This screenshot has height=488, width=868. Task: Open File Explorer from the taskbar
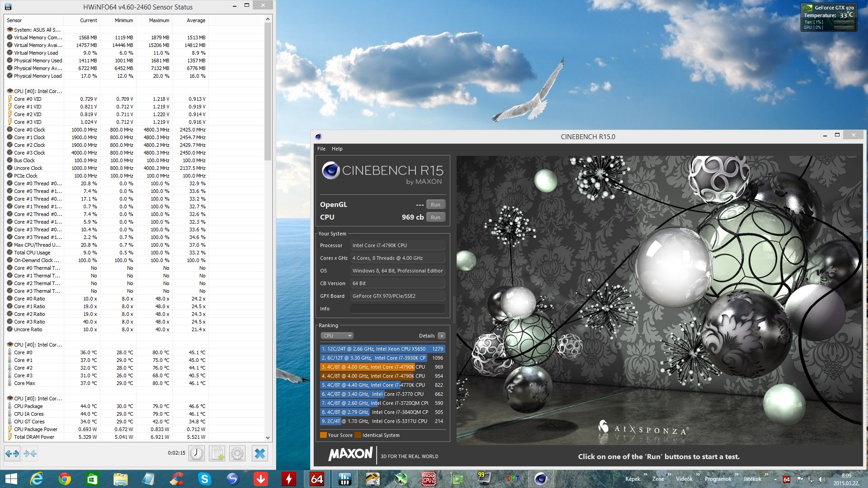[120, 479]
